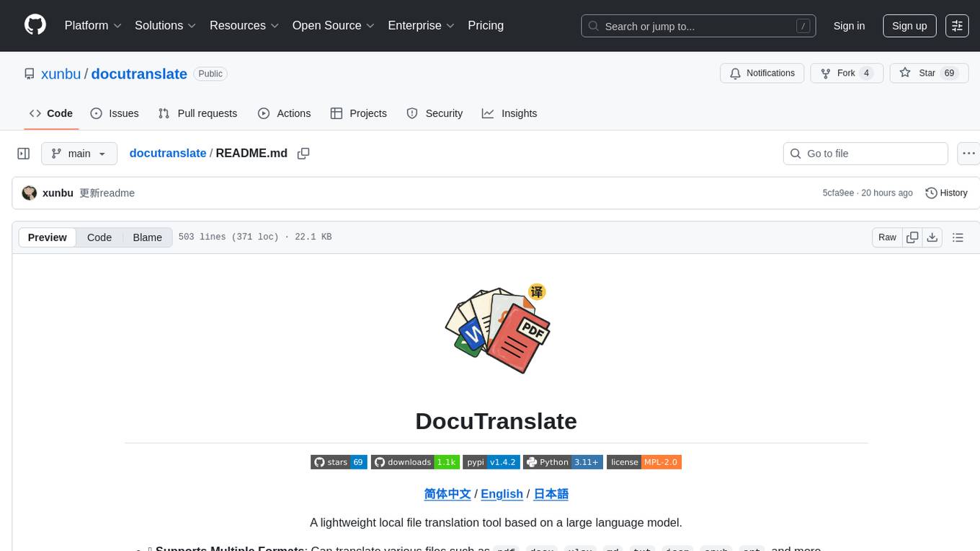Screen dimensions: 980x551
Task: Open the pypi v1.4.2 badge
Action: point(491,462)
